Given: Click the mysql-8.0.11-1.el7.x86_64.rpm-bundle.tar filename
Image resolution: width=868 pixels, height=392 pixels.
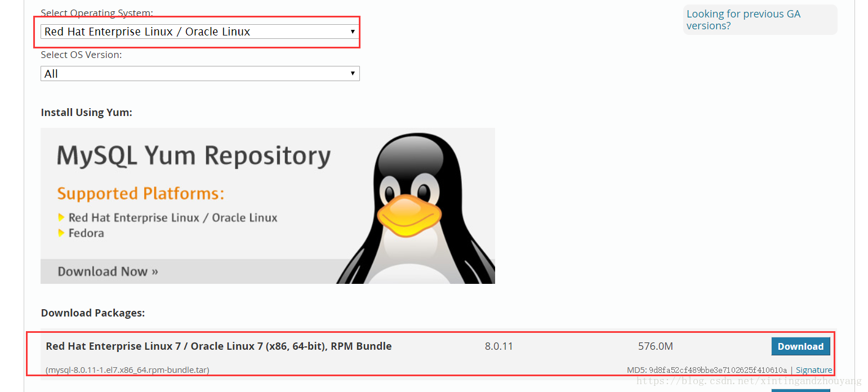Looking at the screenshot, I should point(127,370).
